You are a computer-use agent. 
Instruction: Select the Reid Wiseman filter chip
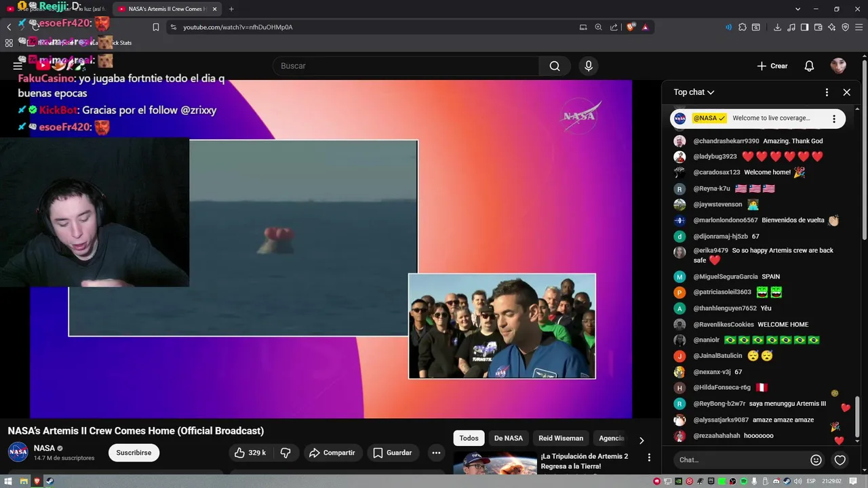point(561,439)
